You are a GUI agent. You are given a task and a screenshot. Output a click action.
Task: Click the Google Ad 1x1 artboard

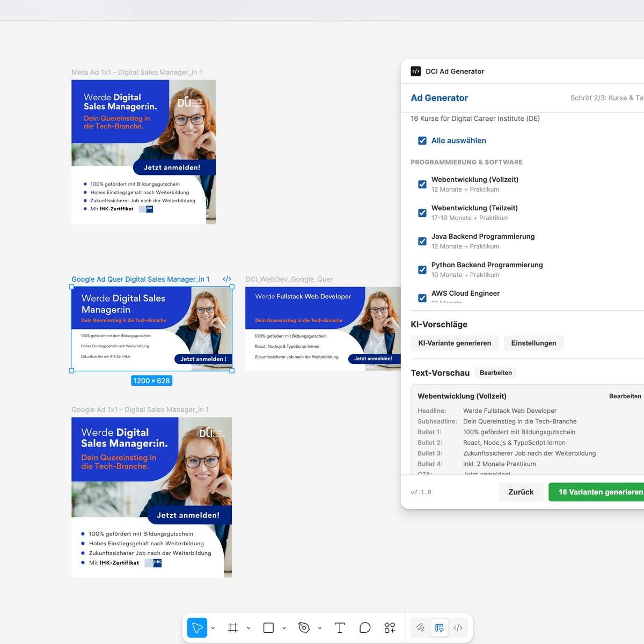coord(152,497)
